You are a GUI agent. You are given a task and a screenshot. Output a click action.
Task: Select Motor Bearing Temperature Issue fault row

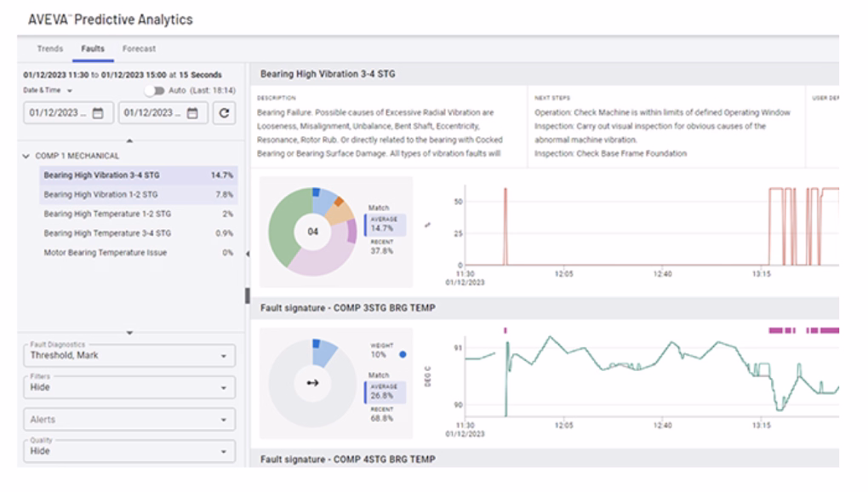pyautogui.click(x=139, y=252)
